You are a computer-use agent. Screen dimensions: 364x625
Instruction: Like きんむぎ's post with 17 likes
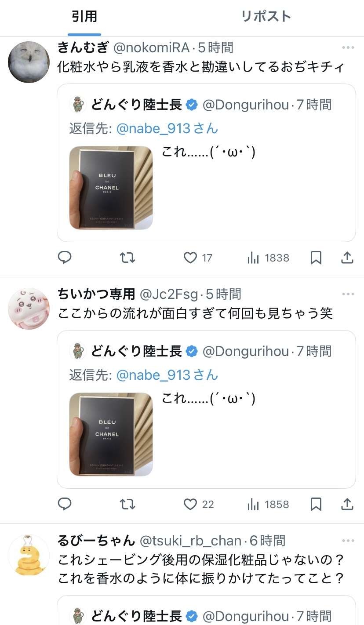pyautogui.click(x=197, y=258)
